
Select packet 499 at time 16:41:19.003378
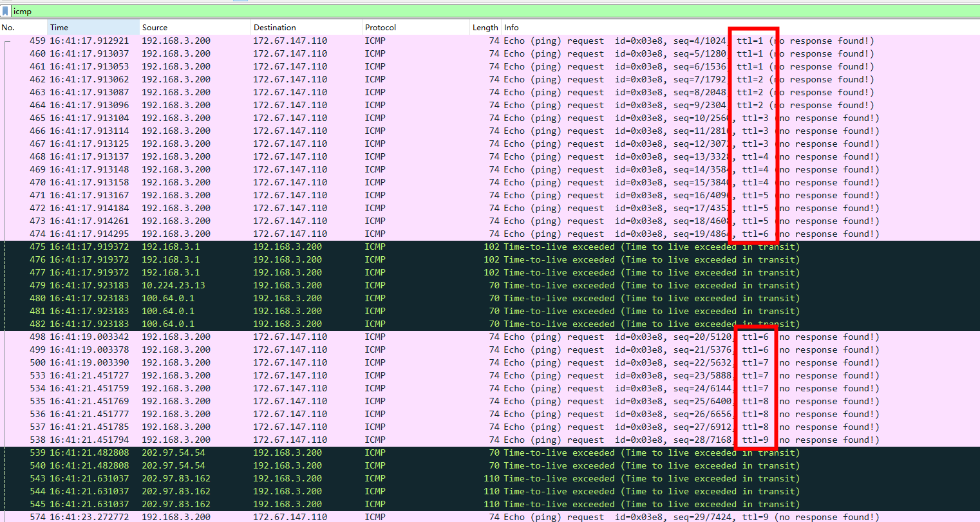coord(490,350)
